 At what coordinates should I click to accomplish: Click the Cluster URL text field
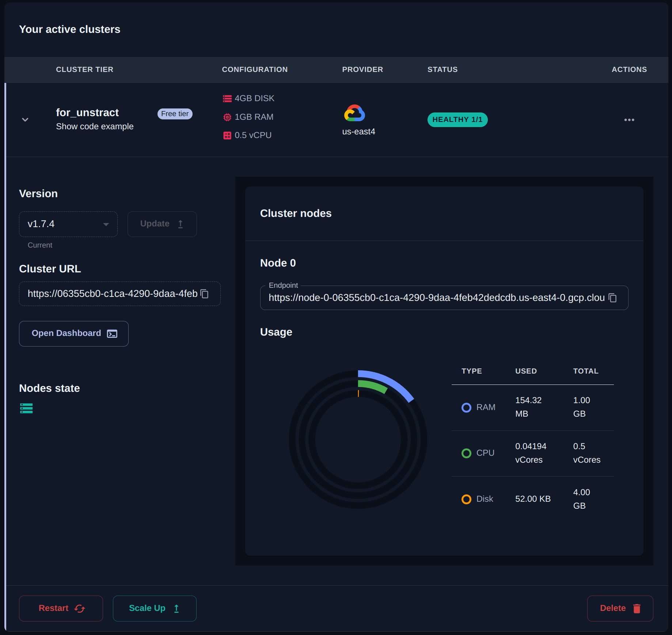pyautogui.click(x=120, y=294)
